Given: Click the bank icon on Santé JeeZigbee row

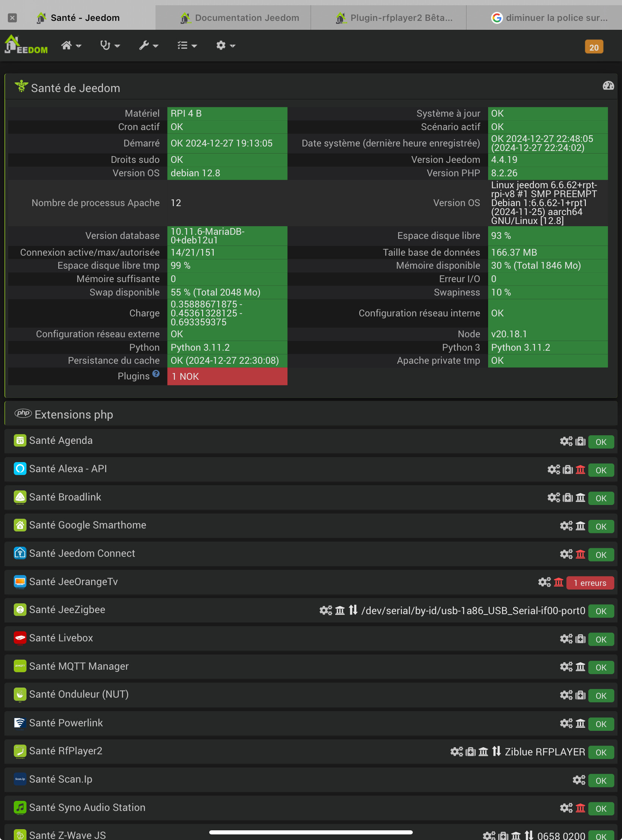Looking at the screenshot, I should click(340, 610).
